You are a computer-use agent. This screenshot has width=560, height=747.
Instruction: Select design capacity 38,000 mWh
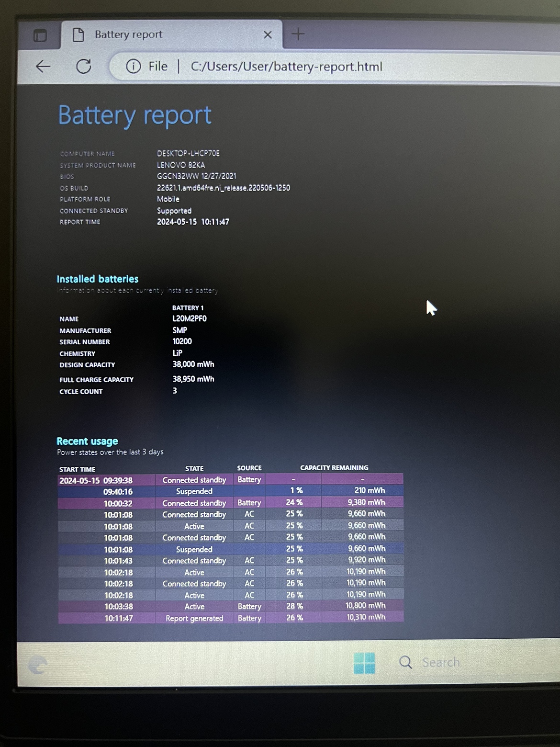coord(193,364)
